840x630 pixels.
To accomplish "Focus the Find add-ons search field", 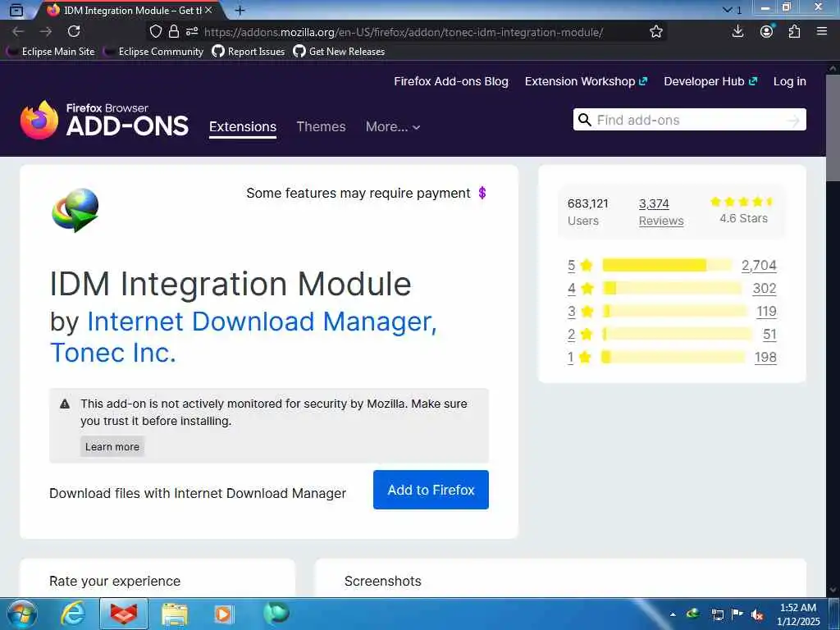I will coord(689,120).
